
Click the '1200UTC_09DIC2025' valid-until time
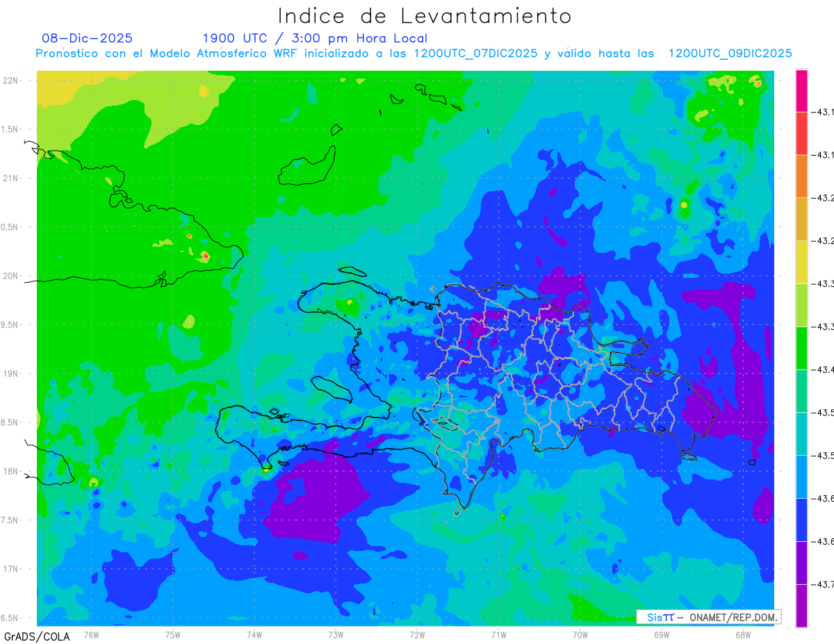[730, 53]
